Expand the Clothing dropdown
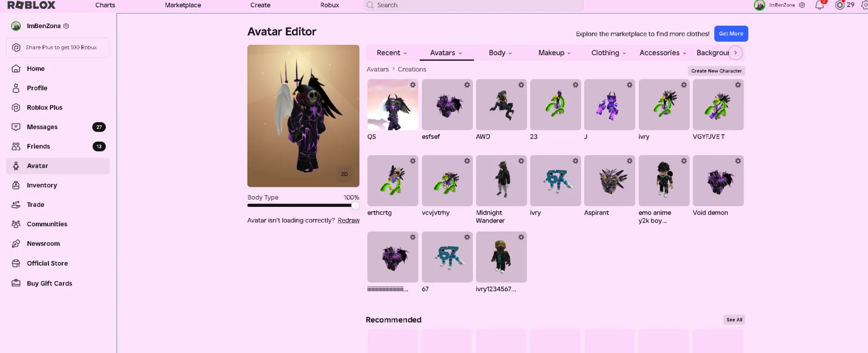 (609, 53)
